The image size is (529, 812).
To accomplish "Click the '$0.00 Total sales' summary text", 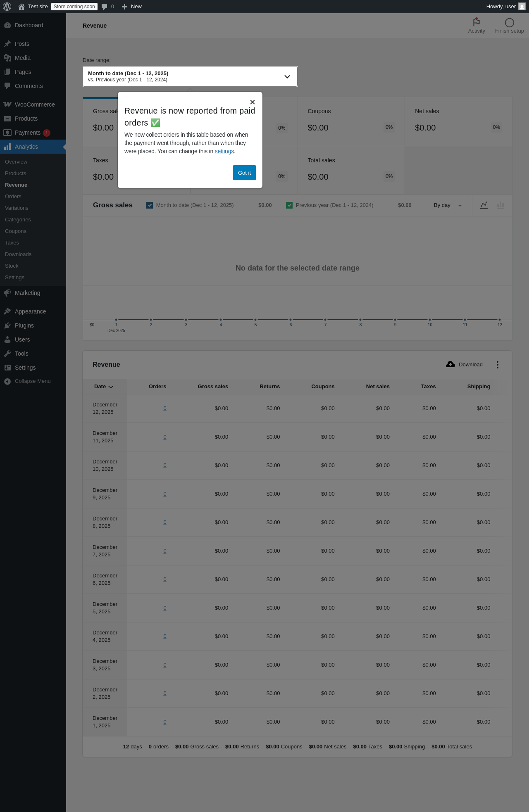I will point(452,747).
